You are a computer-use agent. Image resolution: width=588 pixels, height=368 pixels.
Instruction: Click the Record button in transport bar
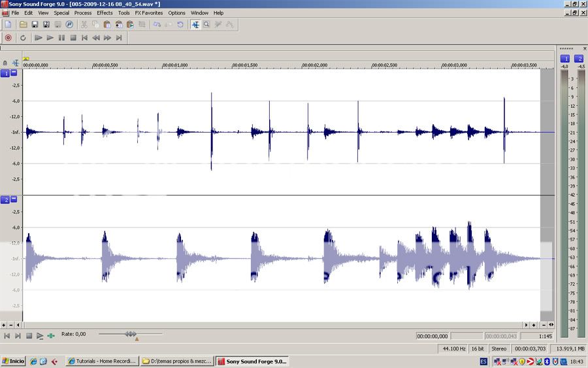click(8, 38)
